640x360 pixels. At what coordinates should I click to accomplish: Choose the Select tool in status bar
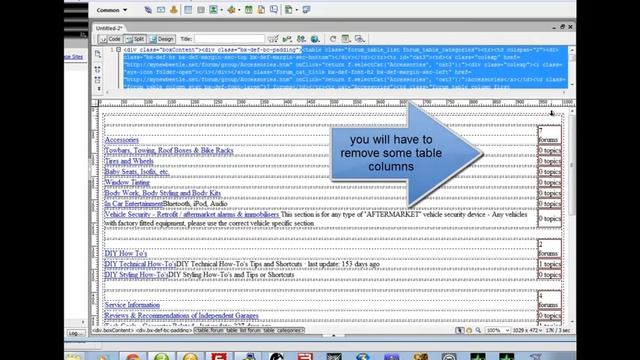(460, 330)
